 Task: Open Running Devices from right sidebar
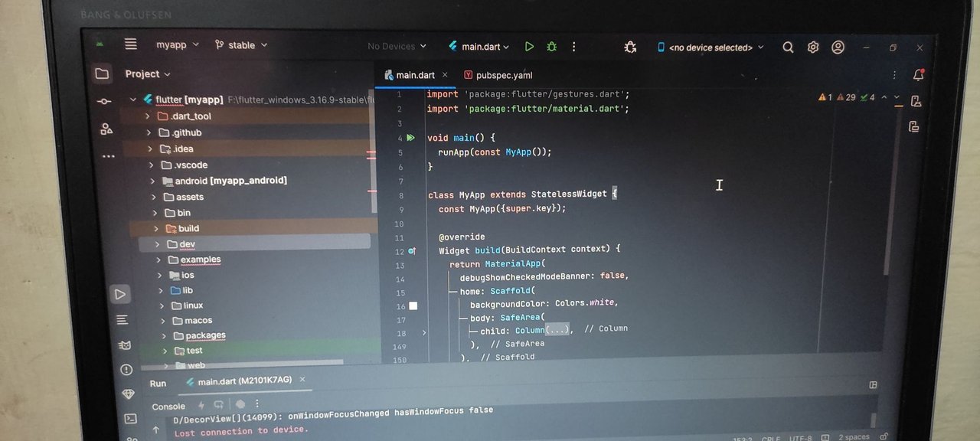click(913, 126)
